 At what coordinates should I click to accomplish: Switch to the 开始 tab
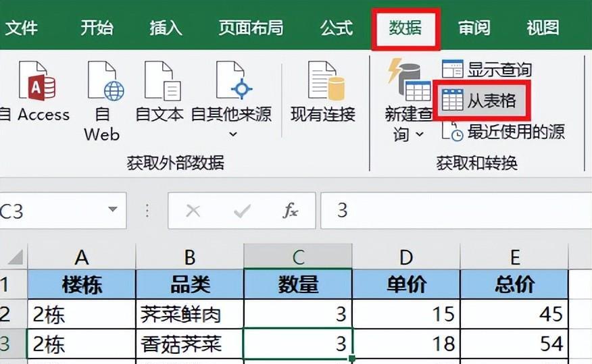(x=97, y=28)
